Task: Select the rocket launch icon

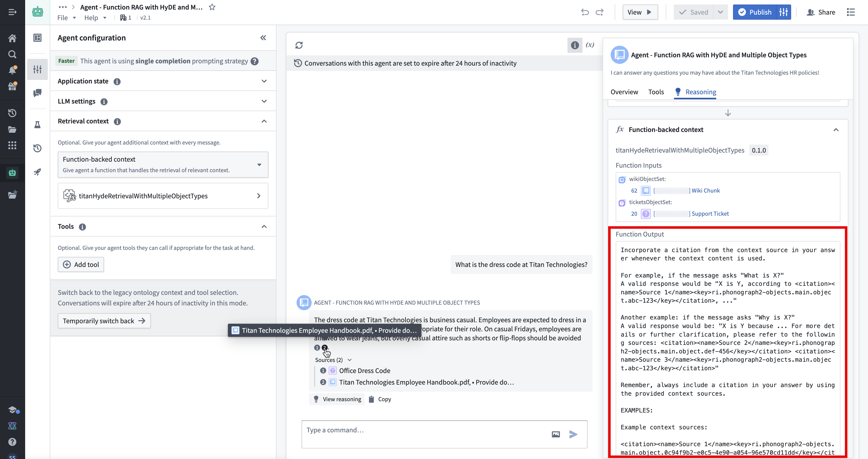Action: pyautogui.click(x=37, y=172)
